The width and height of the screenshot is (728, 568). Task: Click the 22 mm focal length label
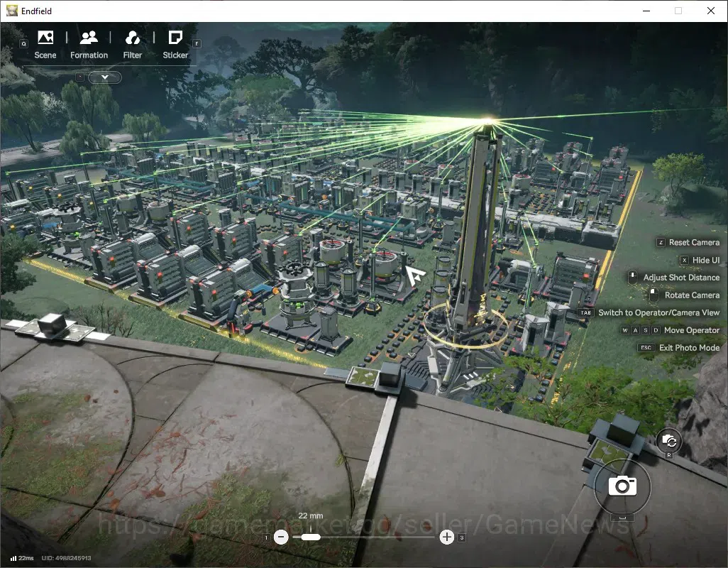[310, 515]
